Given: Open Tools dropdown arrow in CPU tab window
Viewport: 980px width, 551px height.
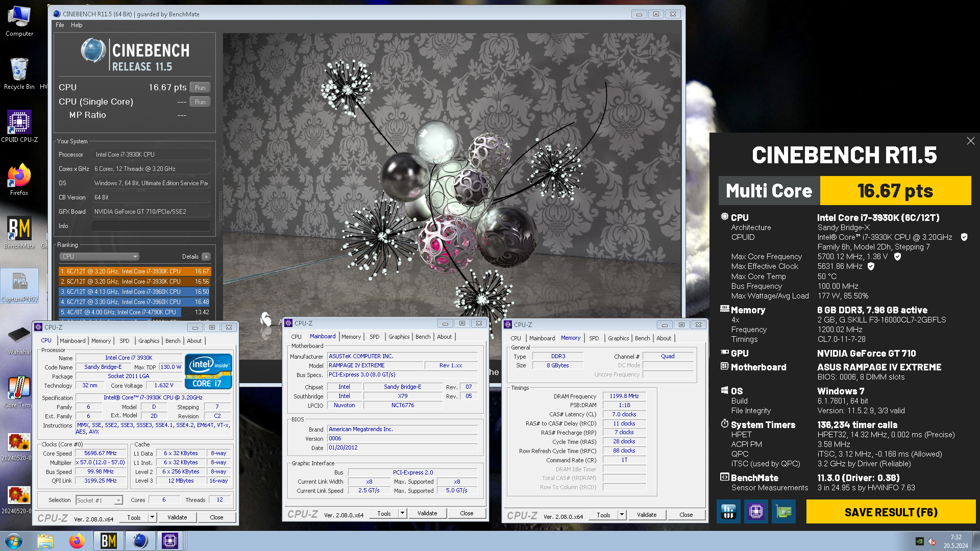Looking at the screenshot, I should click(x=152, y=517).
